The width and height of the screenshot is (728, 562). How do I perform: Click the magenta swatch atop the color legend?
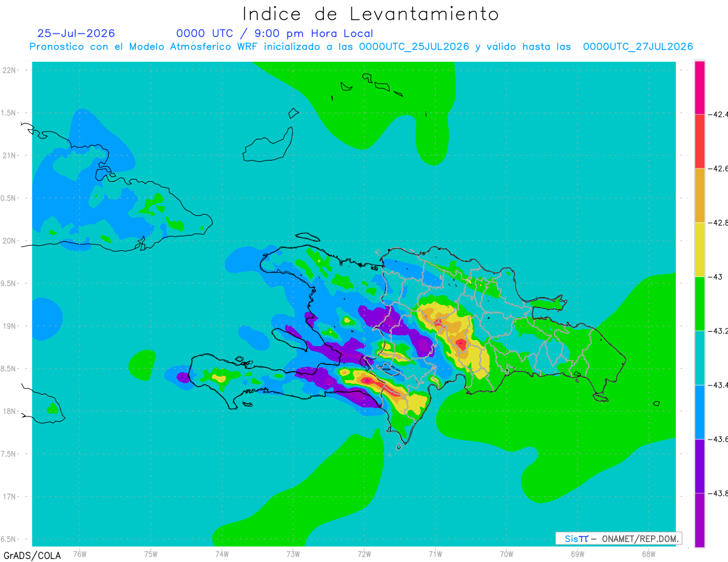[x=699, y=87]
